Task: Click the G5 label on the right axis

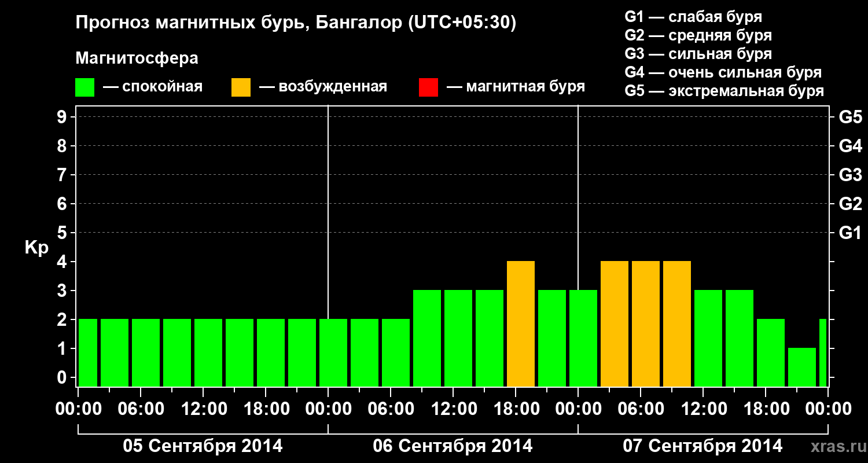Action: click(850, 117)
